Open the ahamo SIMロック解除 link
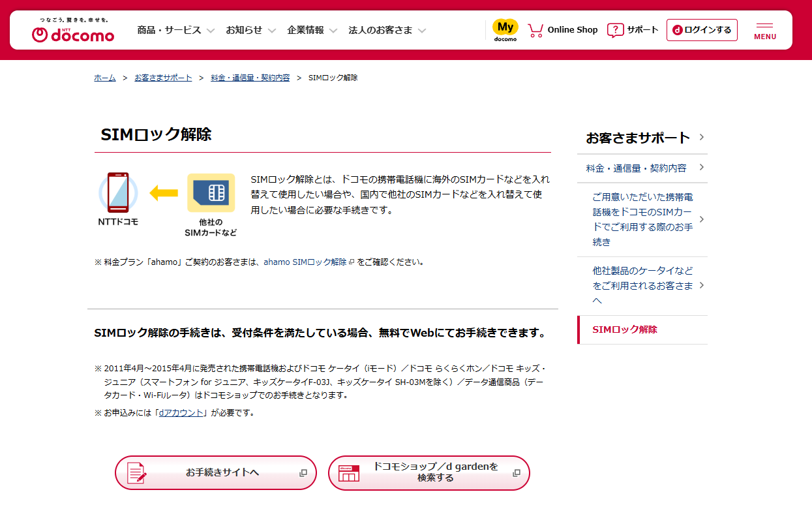 (305, 262)
